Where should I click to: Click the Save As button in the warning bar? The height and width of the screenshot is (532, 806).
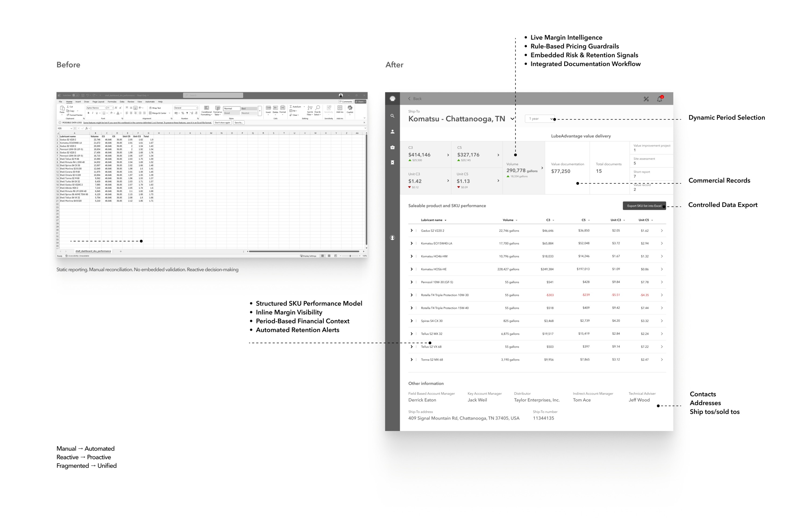239,123
